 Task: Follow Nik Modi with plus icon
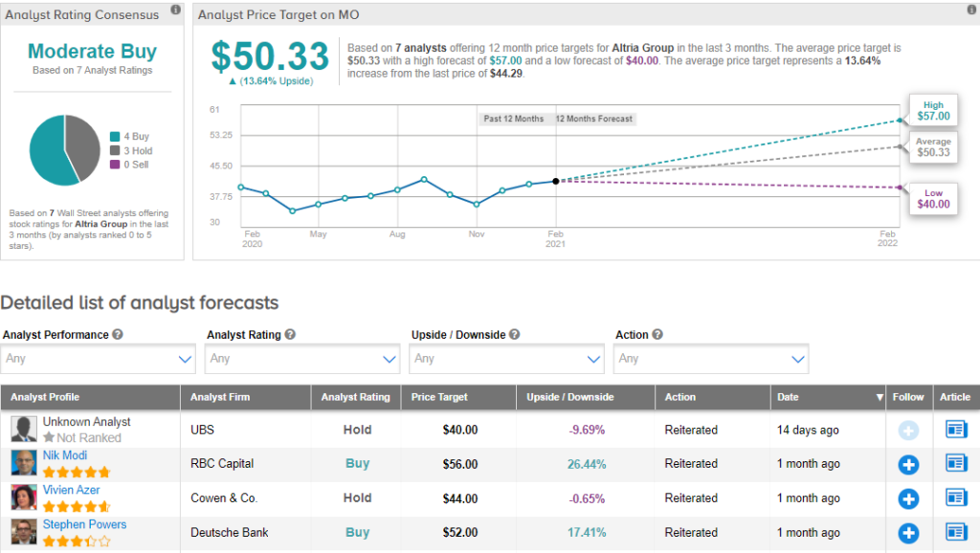point(908,464)
